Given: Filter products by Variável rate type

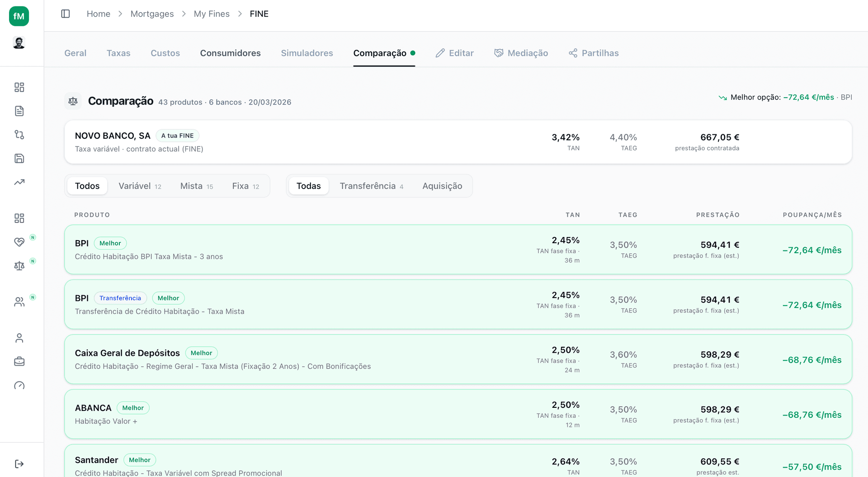Looking at the screenshot, I should 140,186.
